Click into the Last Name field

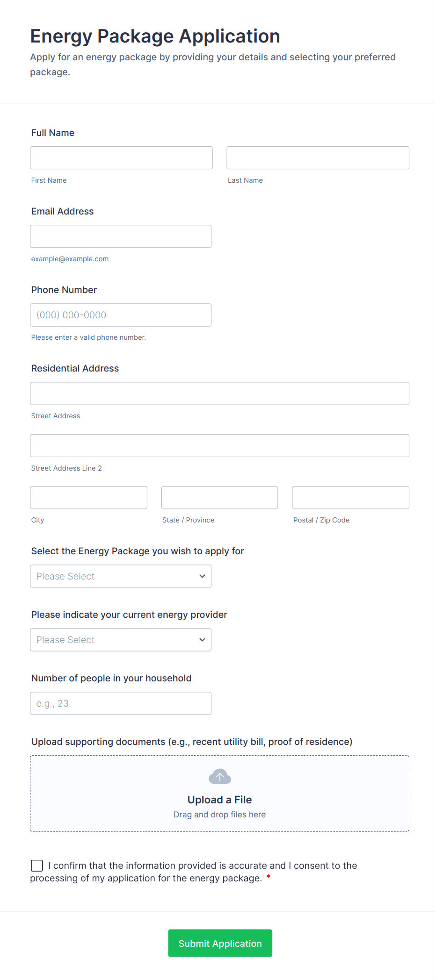318,158
